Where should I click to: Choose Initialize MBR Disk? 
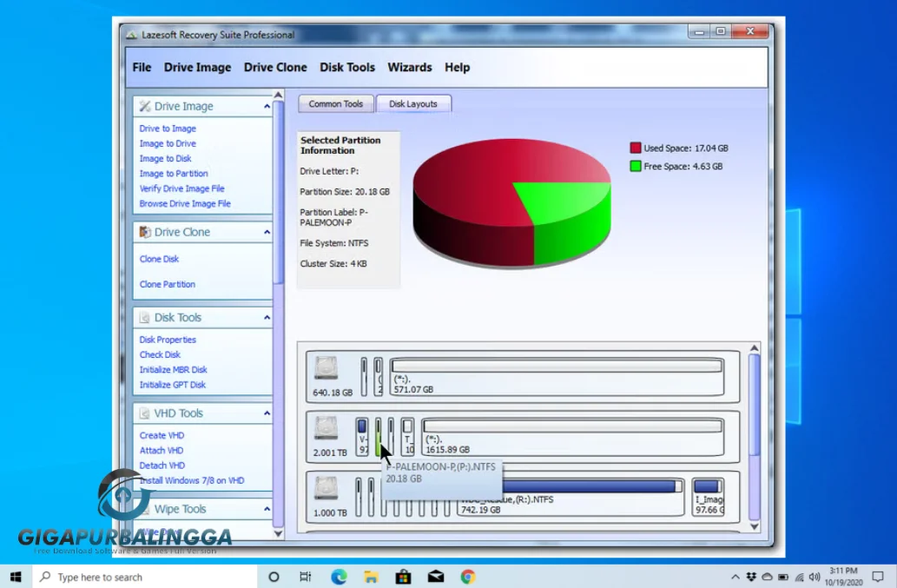point(174,369)
